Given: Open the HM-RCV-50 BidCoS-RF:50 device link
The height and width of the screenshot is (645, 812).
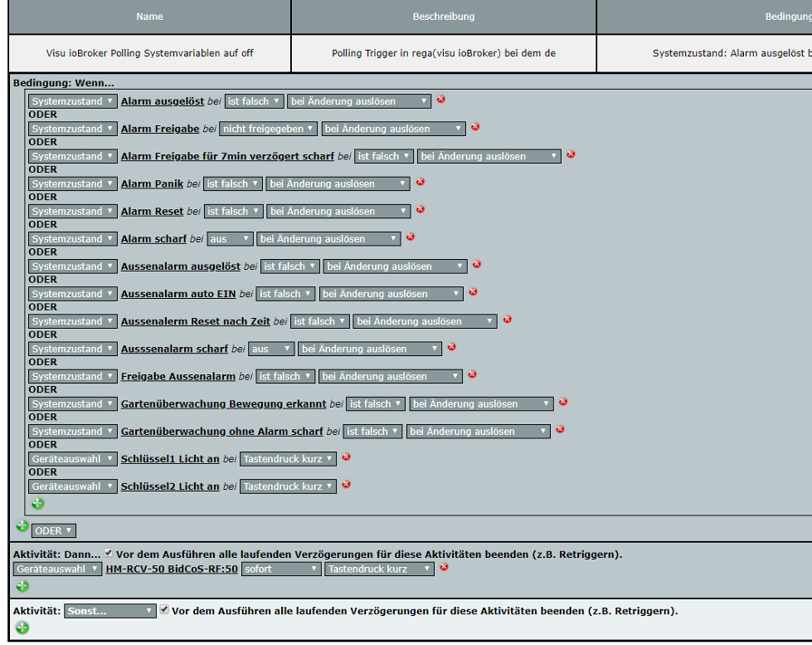Looking at the screenshot, I should pos(171,569).
